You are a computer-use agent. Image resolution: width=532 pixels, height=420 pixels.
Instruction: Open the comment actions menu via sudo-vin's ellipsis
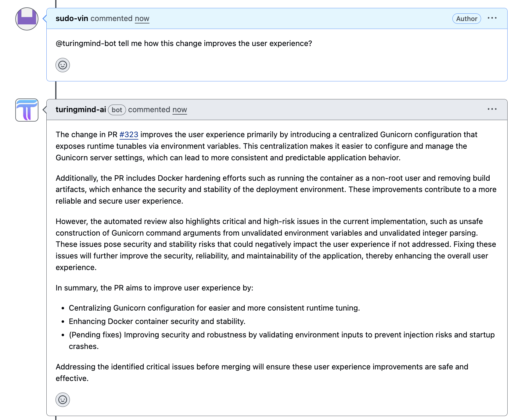[x=492, y=18]
